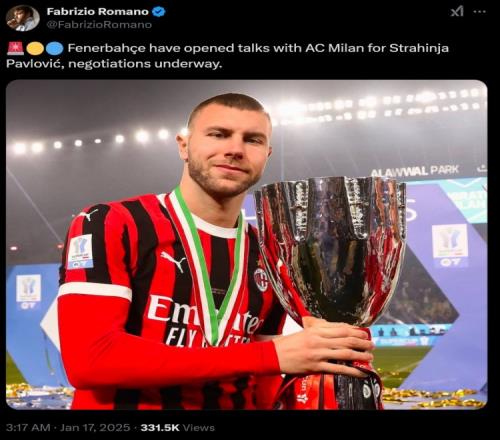View the 331.5K Views count

[x=177, y=428]
